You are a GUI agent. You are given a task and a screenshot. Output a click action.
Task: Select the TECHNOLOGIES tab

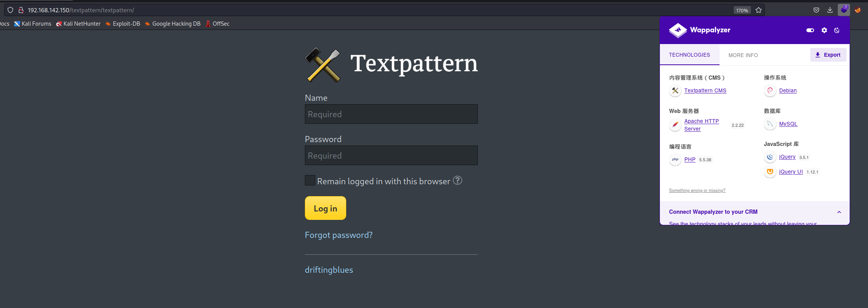coord(689,55)
